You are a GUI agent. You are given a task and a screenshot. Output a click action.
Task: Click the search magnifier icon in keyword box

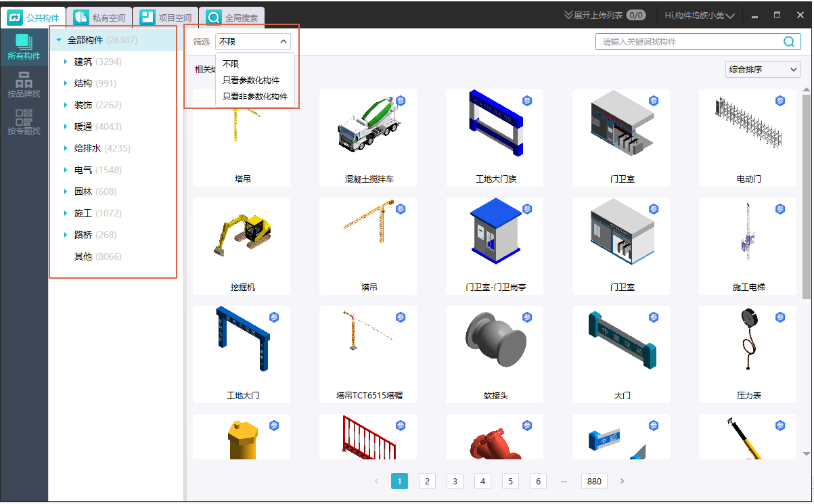[789, 42]
